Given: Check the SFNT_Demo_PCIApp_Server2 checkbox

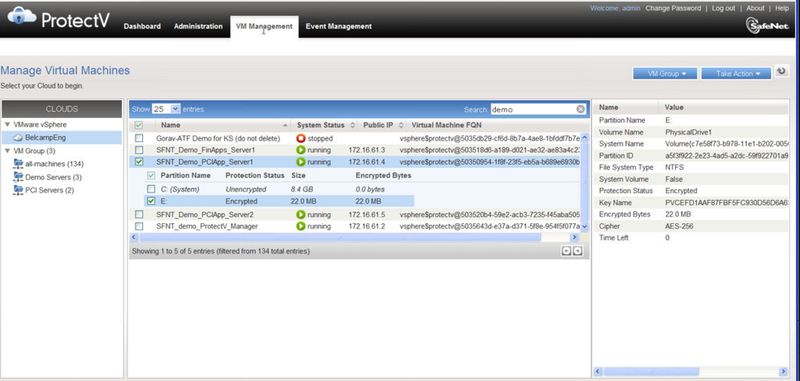Looking at the screenshot, I should click(139, 215).
